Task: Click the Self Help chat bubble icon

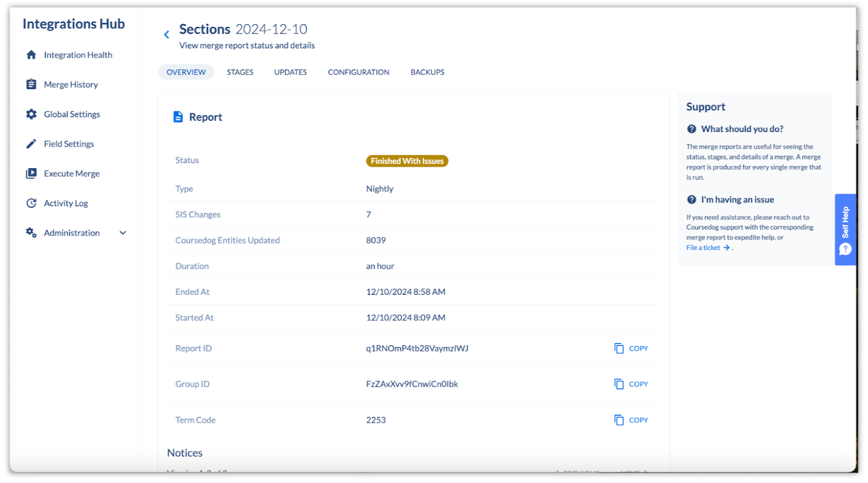Action: click(845, 249)
